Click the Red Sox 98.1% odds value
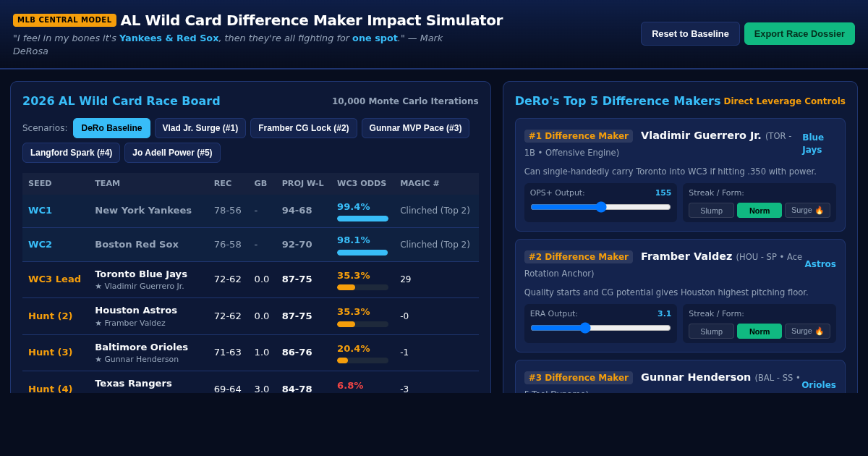This screenshot has width=868, height=456. click(354, 240)
